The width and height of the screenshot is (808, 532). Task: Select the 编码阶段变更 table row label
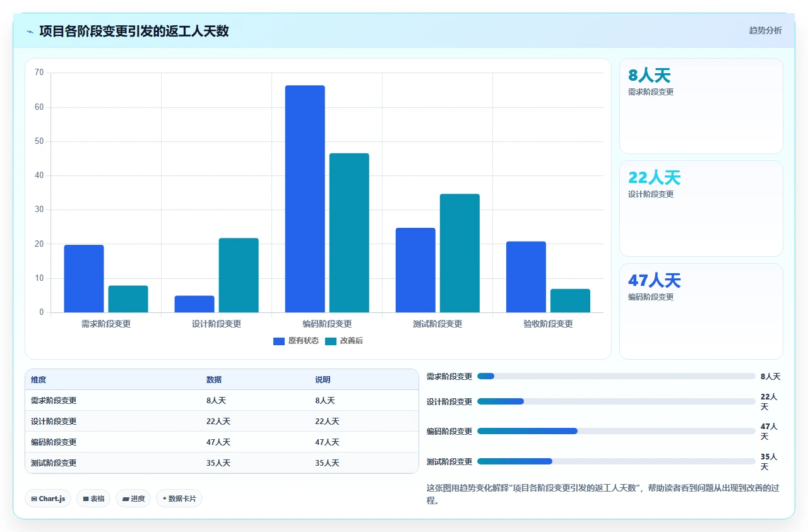(54, 442)
